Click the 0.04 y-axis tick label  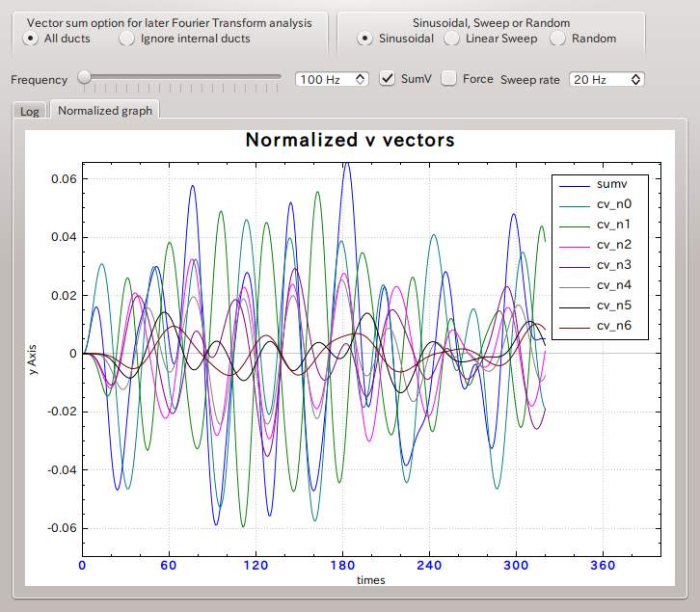pyautogui.click(x=64, y=237)
